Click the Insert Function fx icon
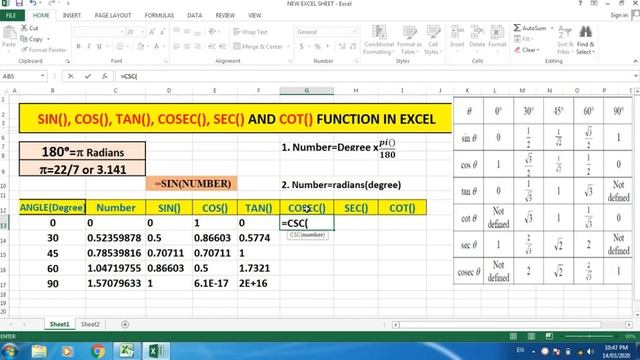This screenshot has width=640, height=360. pyautogui.click(x=104, y=76)
